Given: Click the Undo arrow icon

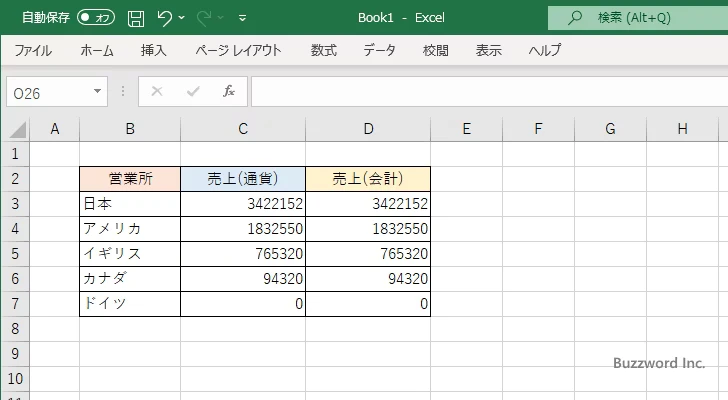Looking at the screenshot, I should 164,18.
